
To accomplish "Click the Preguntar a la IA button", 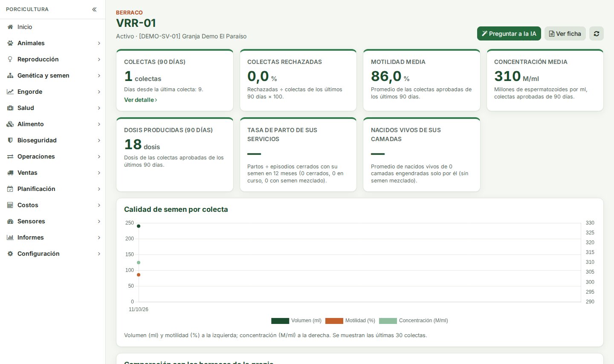I will click(x=509, y=34).
